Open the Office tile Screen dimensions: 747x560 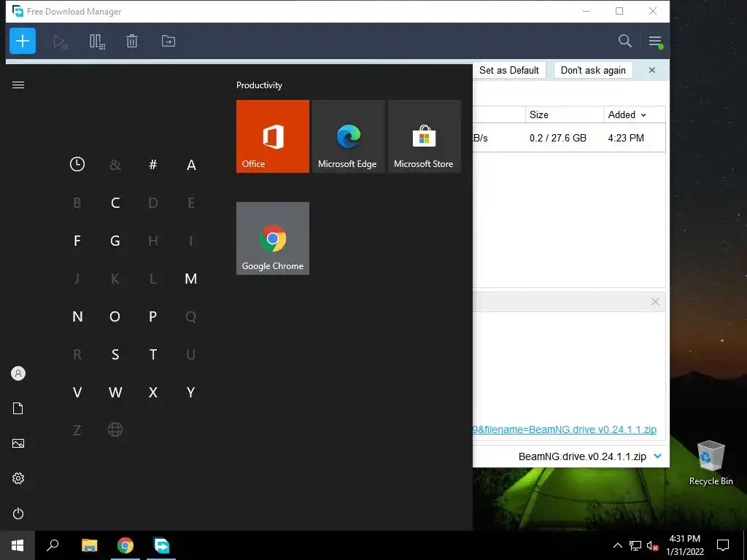[x=273, y=136]
